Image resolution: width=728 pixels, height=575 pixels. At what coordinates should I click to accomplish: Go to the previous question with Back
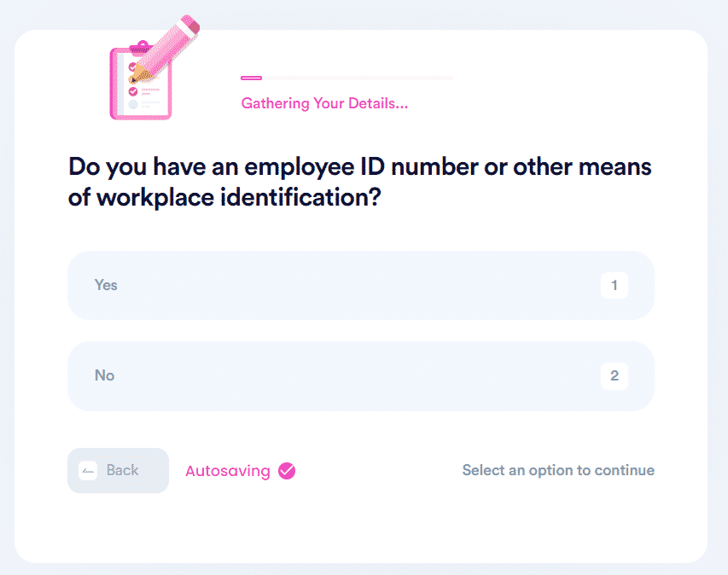pos(118,471)
